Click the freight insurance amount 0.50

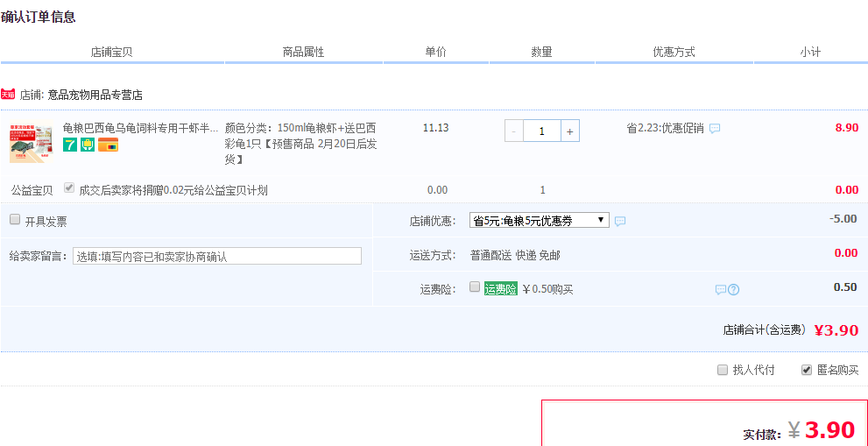[845, 287]
